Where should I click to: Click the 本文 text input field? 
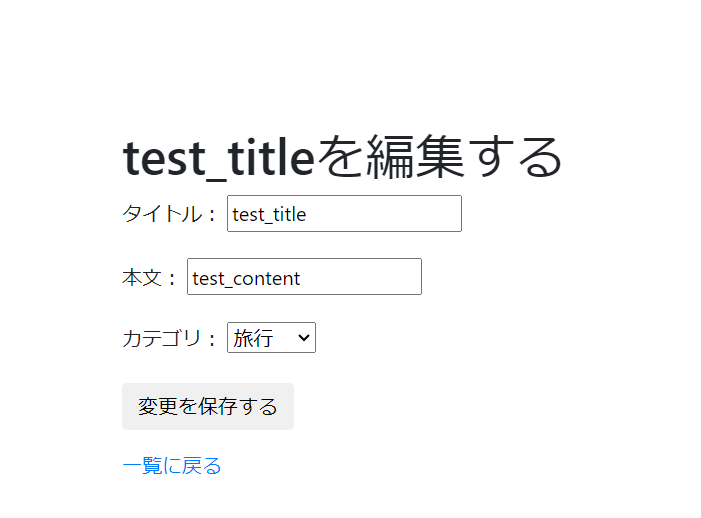pos(304,277)
